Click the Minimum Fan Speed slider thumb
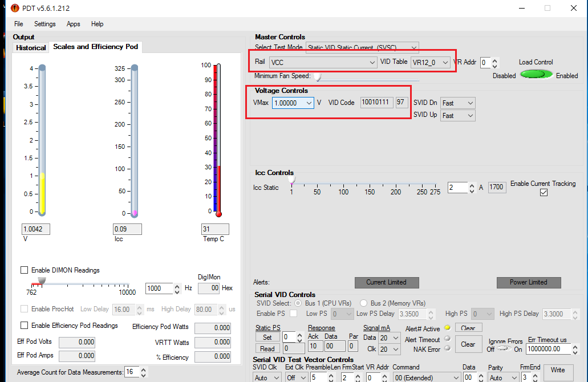Screen dimensions: 588x382 pyautogui.click(x=318, y=76)
